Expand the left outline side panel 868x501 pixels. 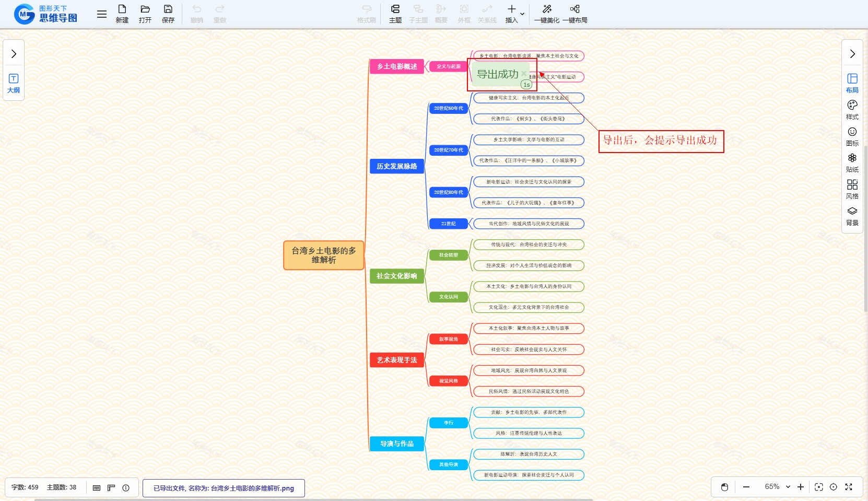14,54
